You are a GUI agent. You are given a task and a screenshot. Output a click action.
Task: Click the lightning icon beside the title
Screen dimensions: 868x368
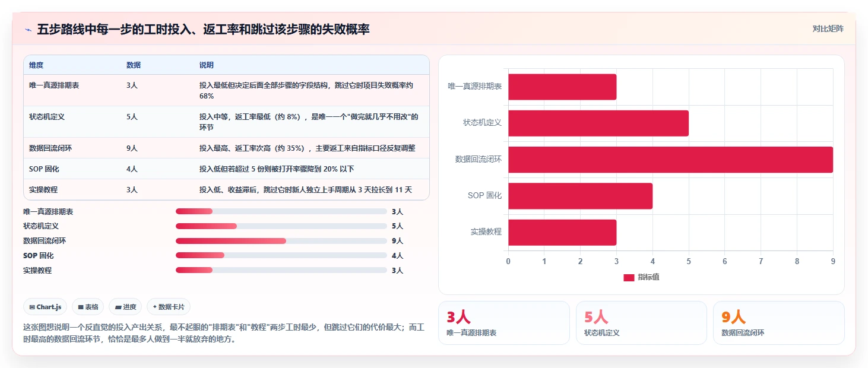(28, 29)
